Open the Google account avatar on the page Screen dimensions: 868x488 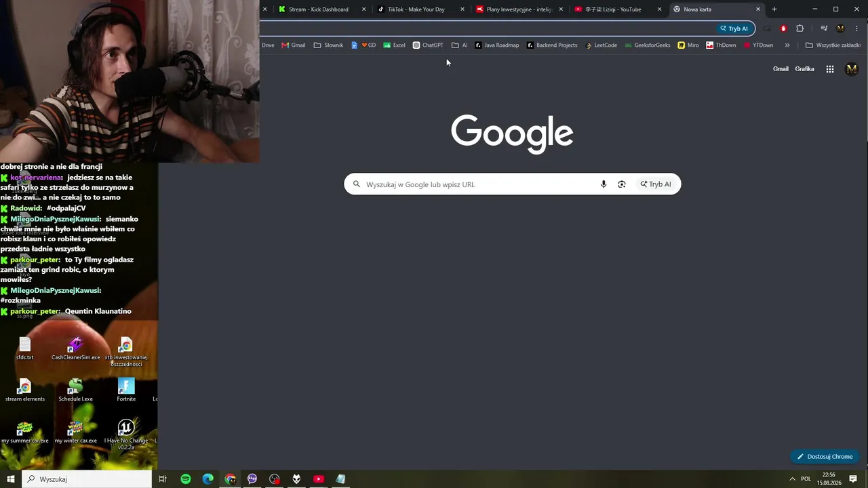pyautogui.click(x=852, y=69)
